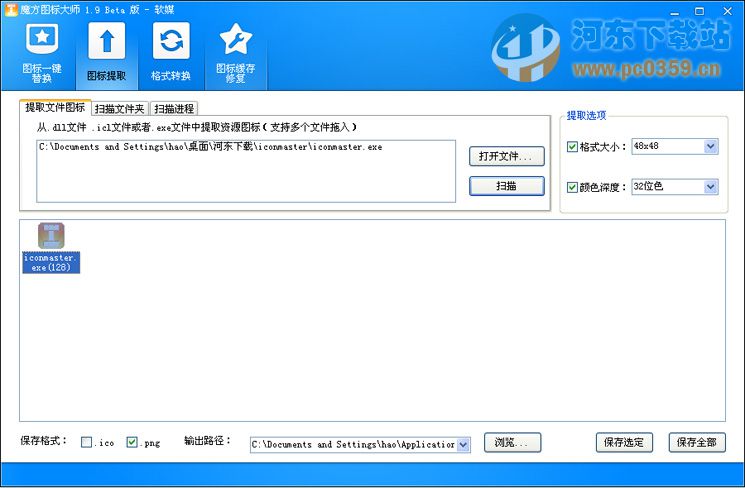
Task: Minimize the 魔方图标大师 window
Action: click(675, 11)
